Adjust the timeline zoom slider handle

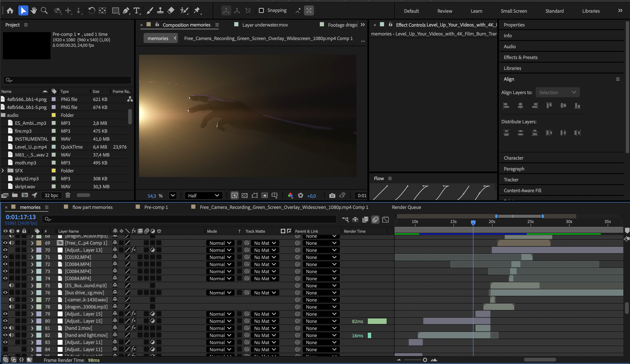pyautogui.click(x=425, y=360)
